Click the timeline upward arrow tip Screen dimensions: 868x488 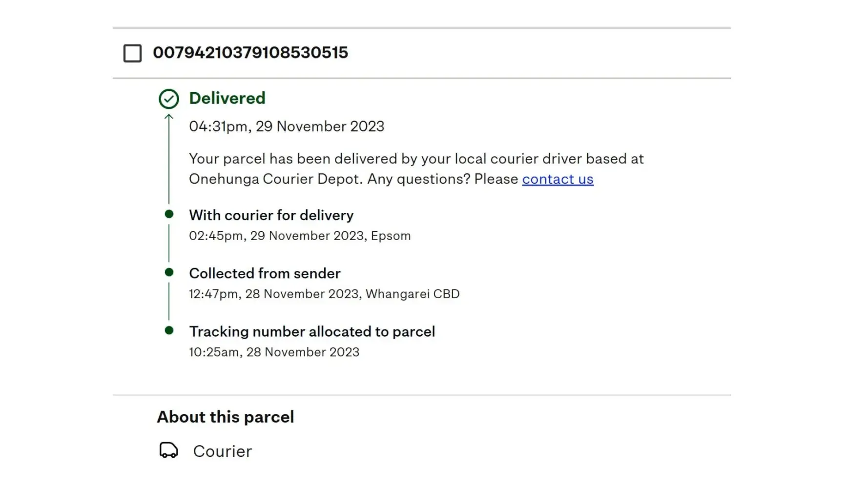click(x=169, y=117)
